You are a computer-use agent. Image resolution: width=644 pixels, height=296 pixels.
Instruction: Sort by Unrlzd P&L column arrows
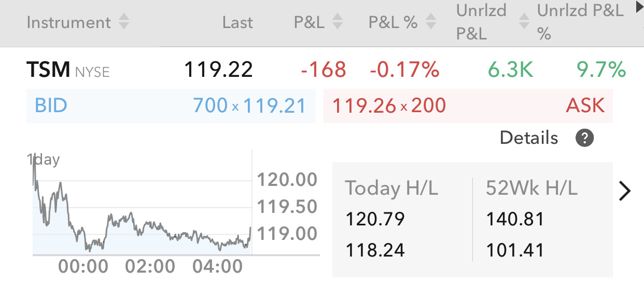point(524,22)
